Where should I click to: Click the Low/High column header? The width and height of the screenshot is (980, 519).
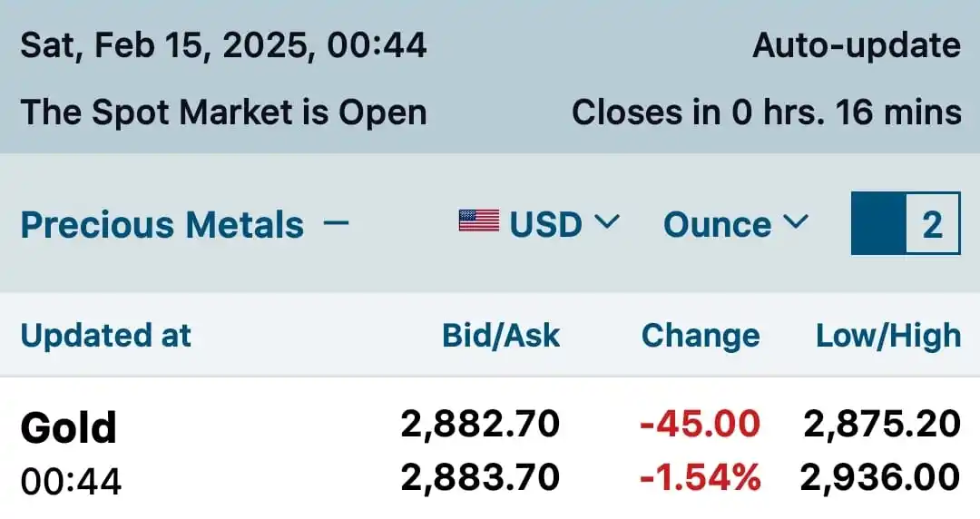point(888,336)
